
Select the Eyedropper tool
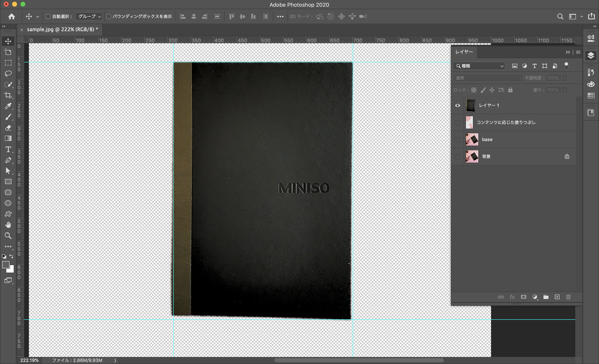coord(8,106)
